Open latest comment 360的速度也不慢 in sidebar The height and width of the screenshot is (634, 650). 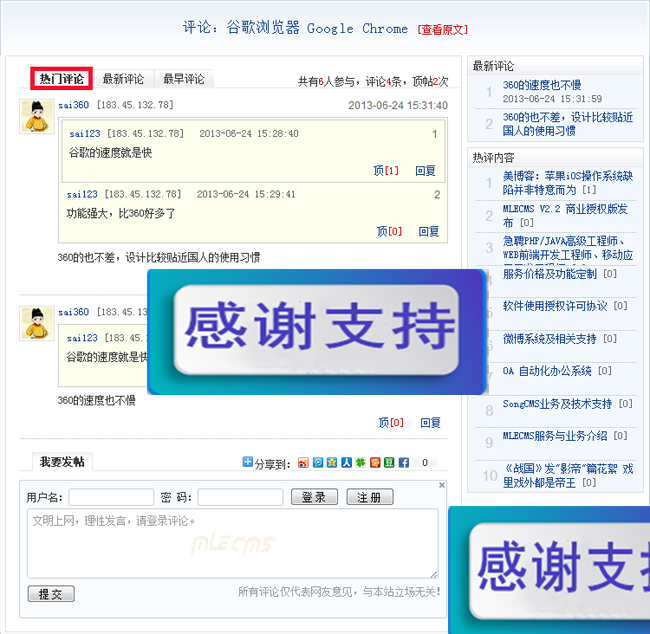coord(542,85)
